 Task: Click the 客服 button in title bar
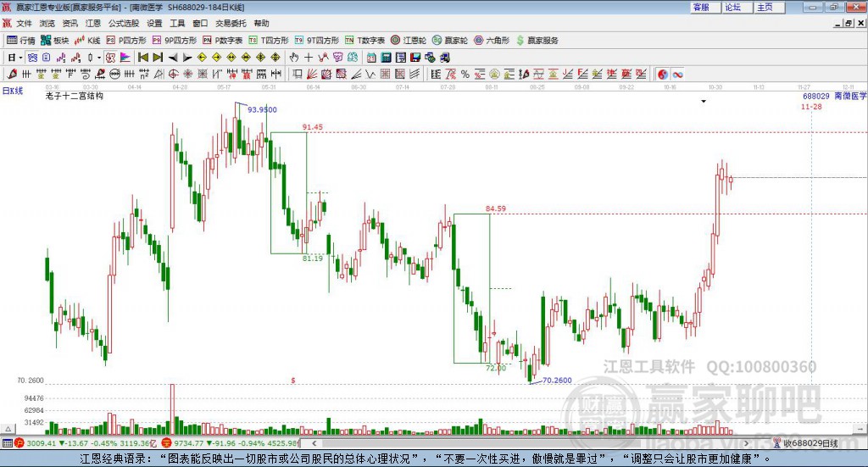[705, 7]
